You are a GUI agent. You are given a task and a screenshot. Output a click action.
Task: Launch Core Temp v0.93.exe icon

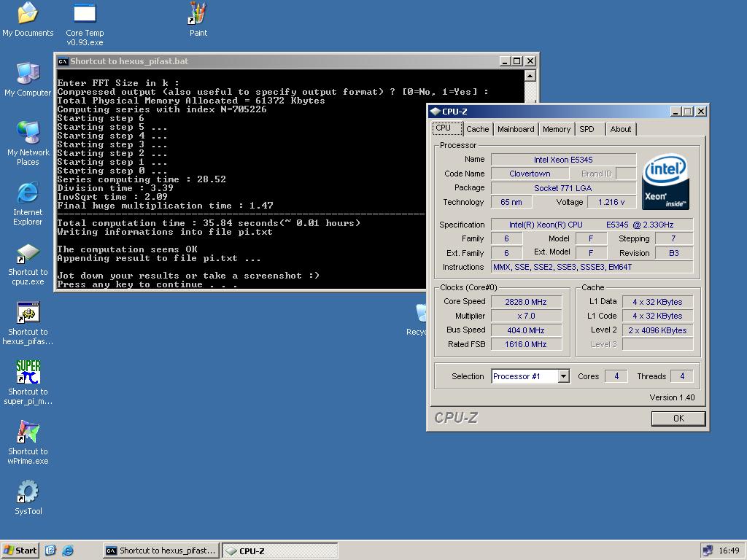point(85,13)
